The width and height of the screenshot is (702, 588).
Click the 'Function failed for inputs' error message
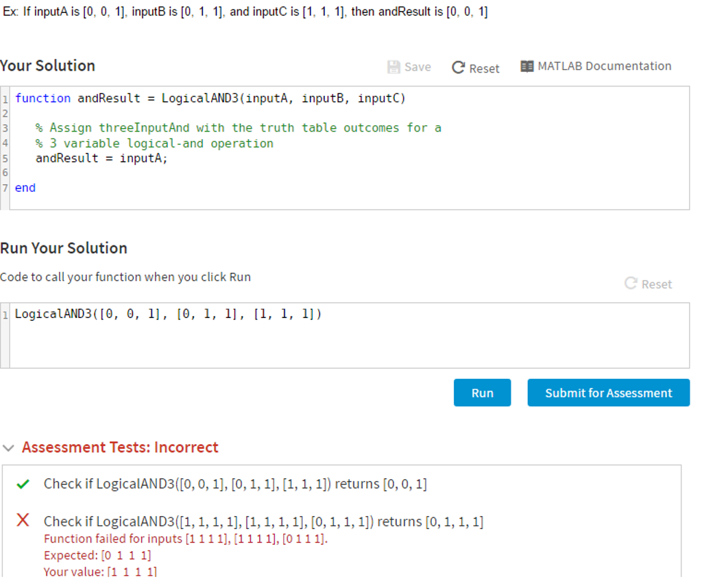[x=186, y=539]
